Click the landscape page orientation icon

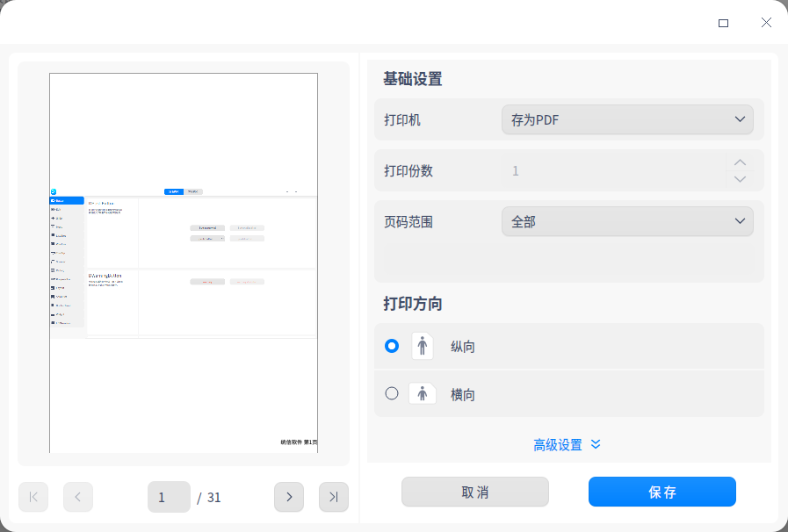coord(423,393)
